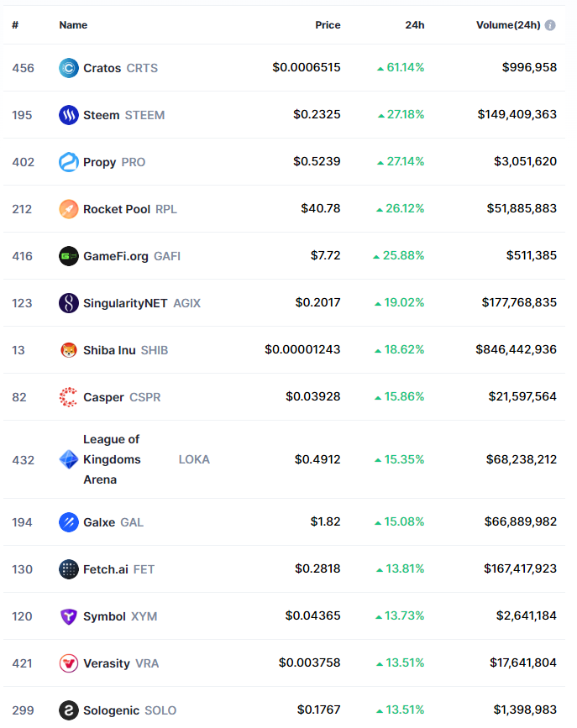This screenshot has width=577, height=728.
Task: Click the Propy coin logo icon
Action: pos(69,162)
